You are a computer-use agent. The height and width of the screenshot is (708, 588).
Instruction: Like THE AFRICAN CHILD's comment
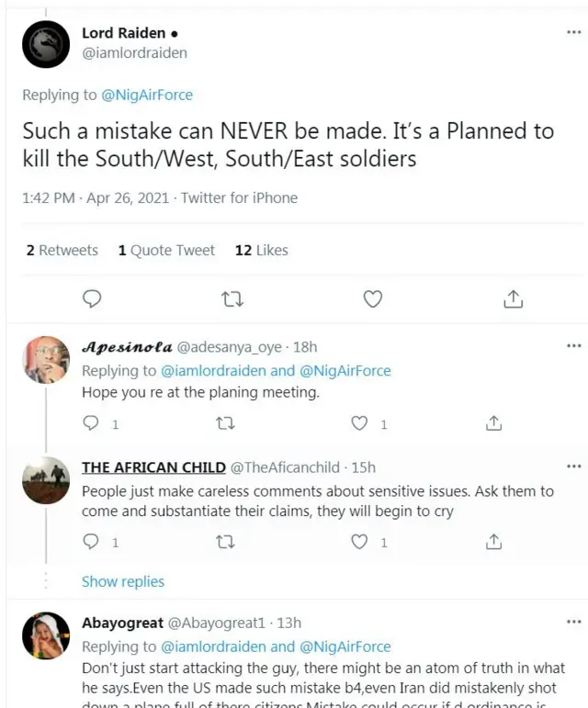pyautogui.click(x=361, y=542)
